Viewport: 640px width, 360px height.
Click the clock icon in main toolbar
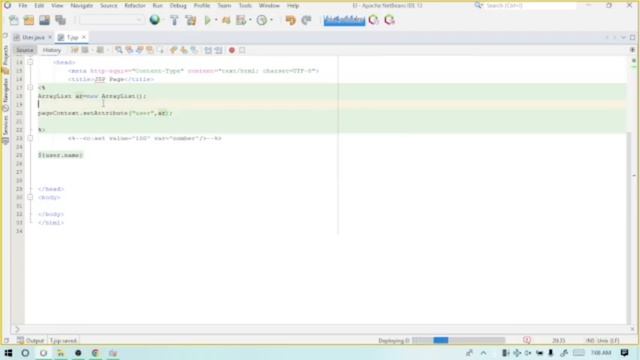coord(262,20)
